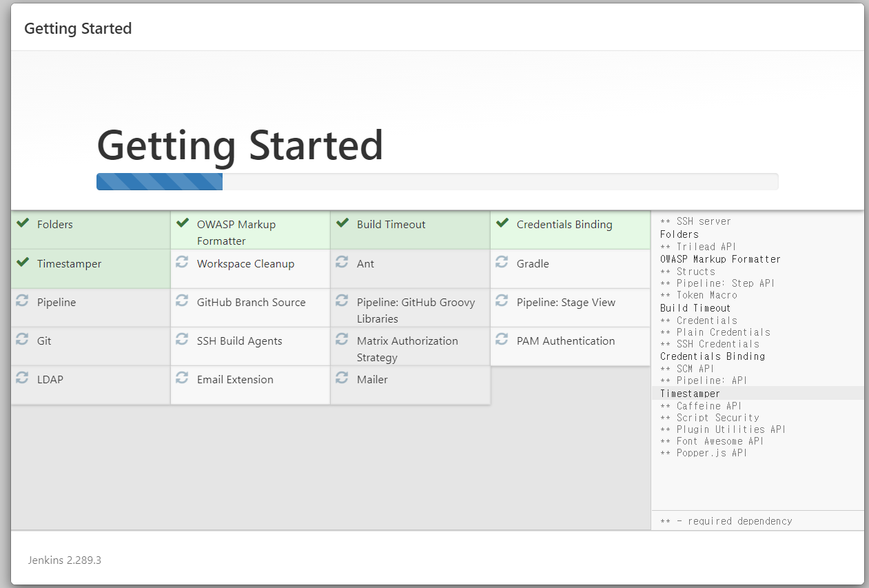Screen dimensions: 869x588
Task: Click the '** Pipeline: API' log entry
Action: click(704, 381)
